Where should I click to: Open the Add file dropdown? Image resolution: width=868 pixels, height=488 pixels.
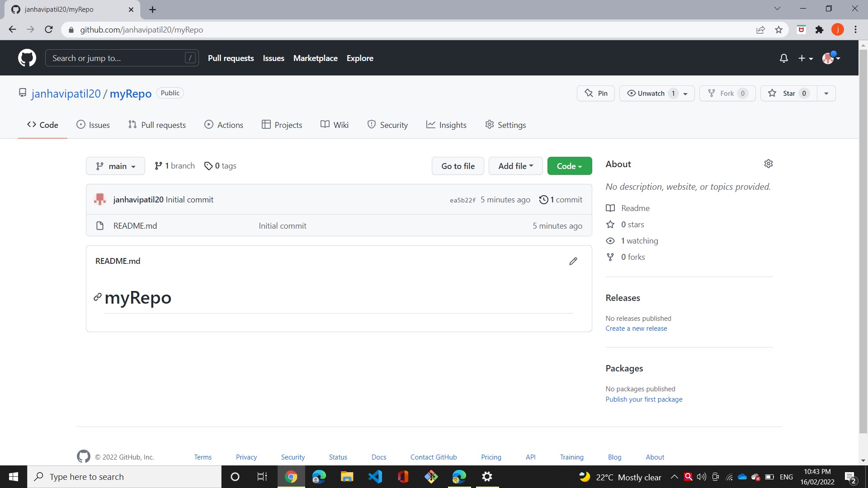(515, 166)
